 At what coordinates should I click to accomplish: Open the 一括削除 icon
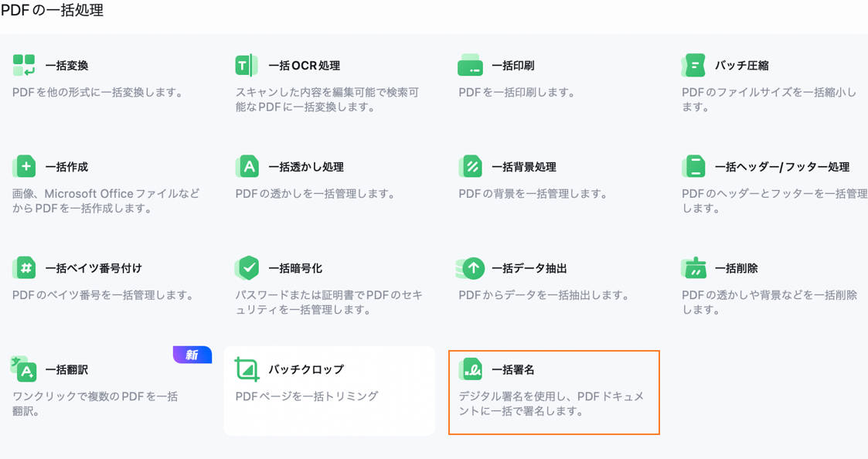(693, 268)
